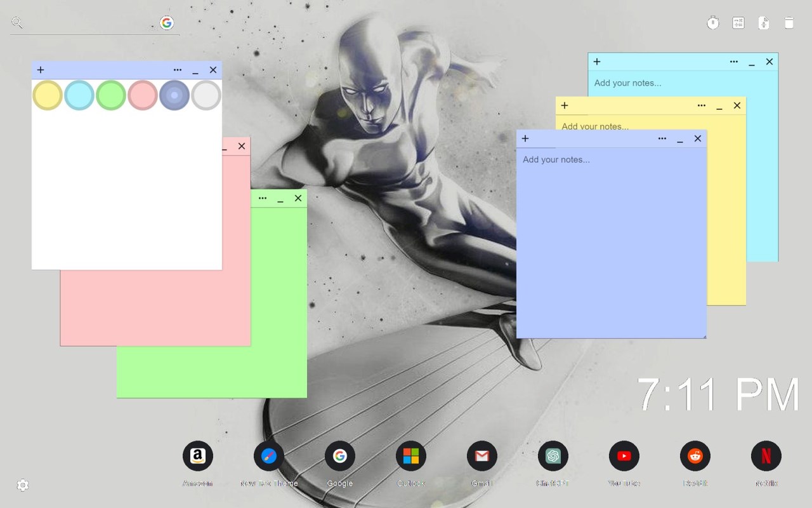Pick the green color swatch

(x=111, y=95)
